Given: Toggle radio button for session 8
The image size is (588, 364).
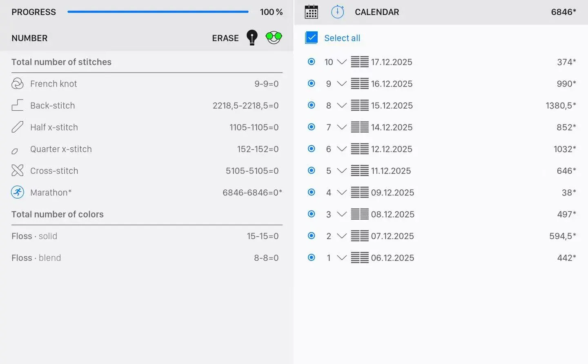Looking at the screenshot, I should [x=311, y=105].
